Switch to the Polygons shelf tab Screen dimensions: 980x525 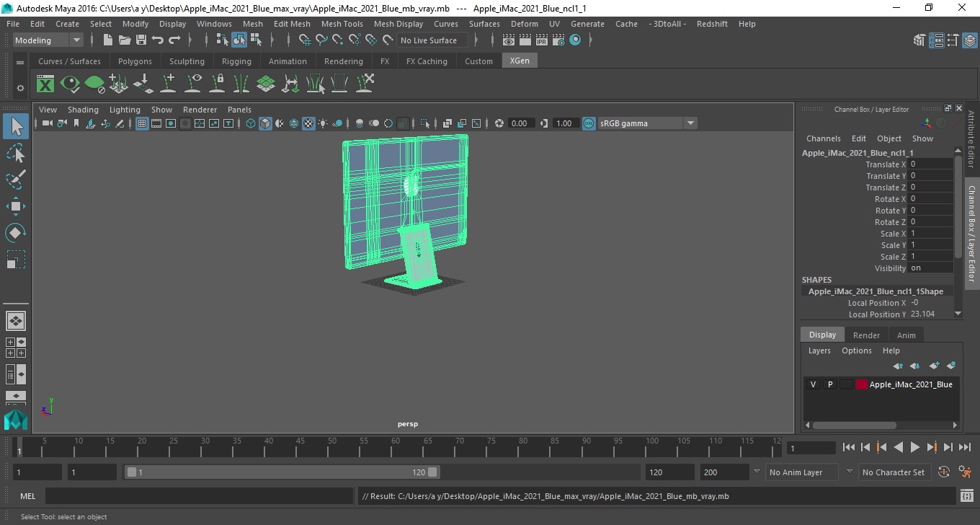pos(135,61)
